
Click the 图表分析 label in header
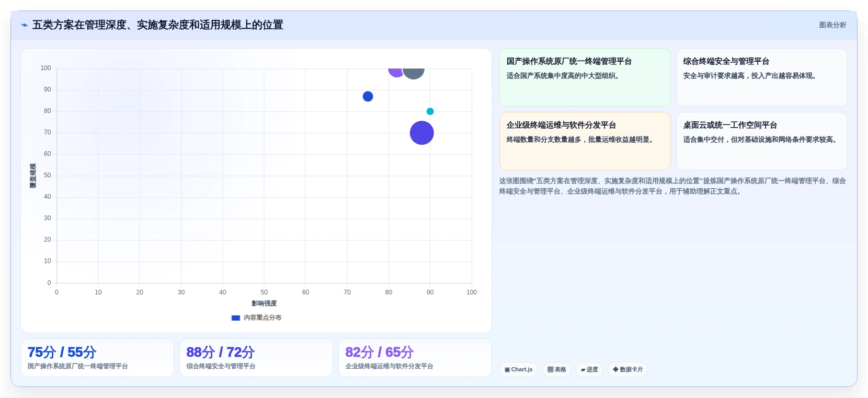[832, 25]
